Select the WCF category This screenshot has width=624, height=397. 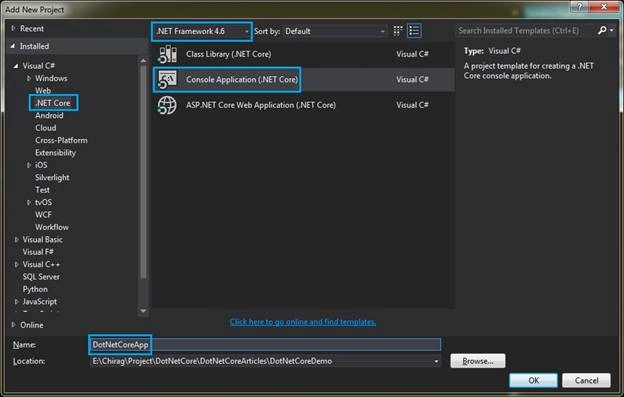point(43,215)
